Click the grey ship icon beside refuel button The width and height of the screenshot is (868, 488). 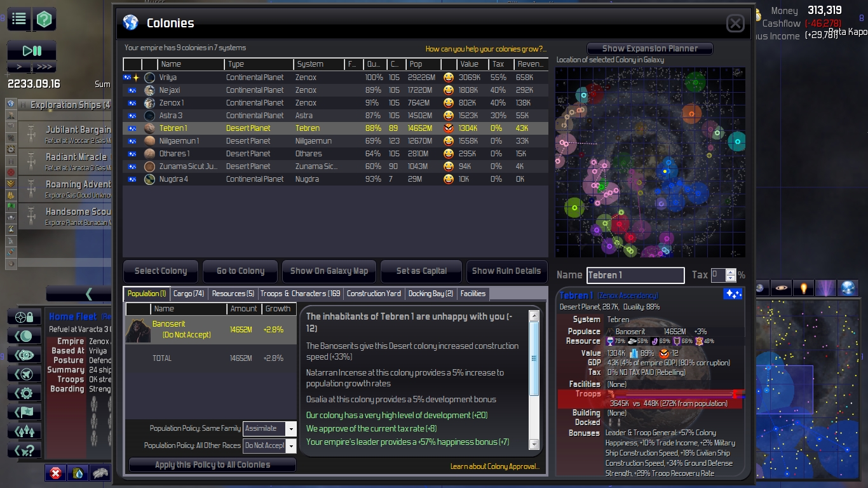(100, 473)
